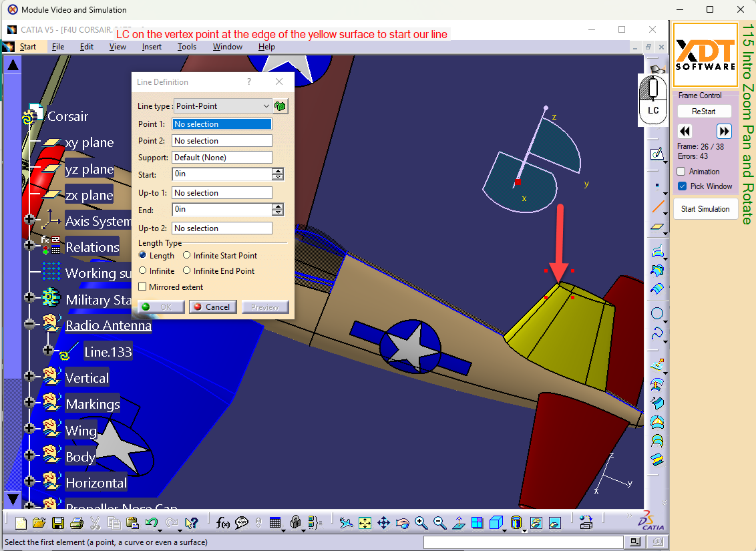Click the Zoom Out magnifier icon
This screenshot has width=756, height=551.
pyautogui.click(x=439, y=523)
